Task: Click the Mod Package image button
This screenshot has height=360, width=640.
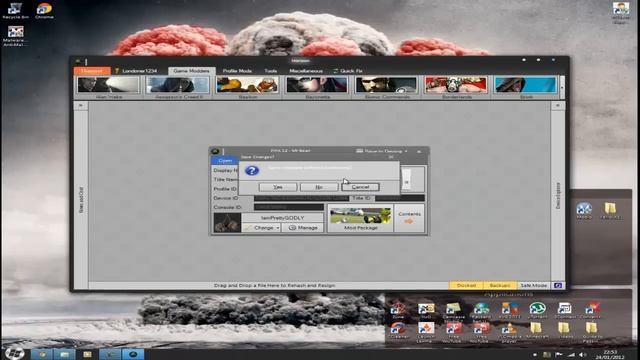Action: pyautogui.click(x=360, y=219)
